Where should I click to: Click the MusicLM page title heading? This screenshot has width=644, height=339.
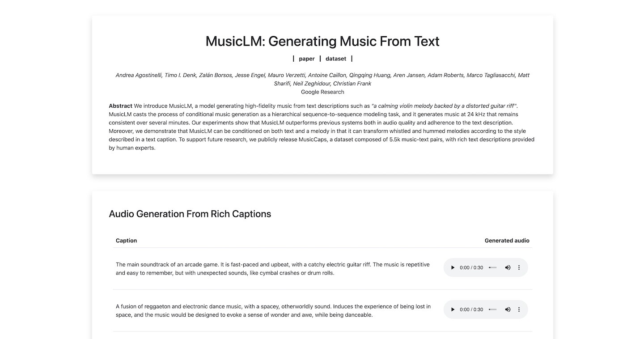click(x=322, y=41)
